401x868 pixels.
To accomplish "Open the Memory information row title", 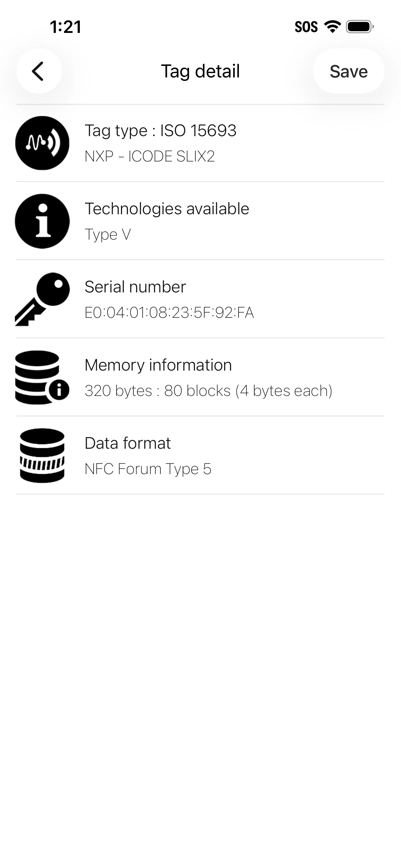I will pyautogui.click(x=158, y=365).
